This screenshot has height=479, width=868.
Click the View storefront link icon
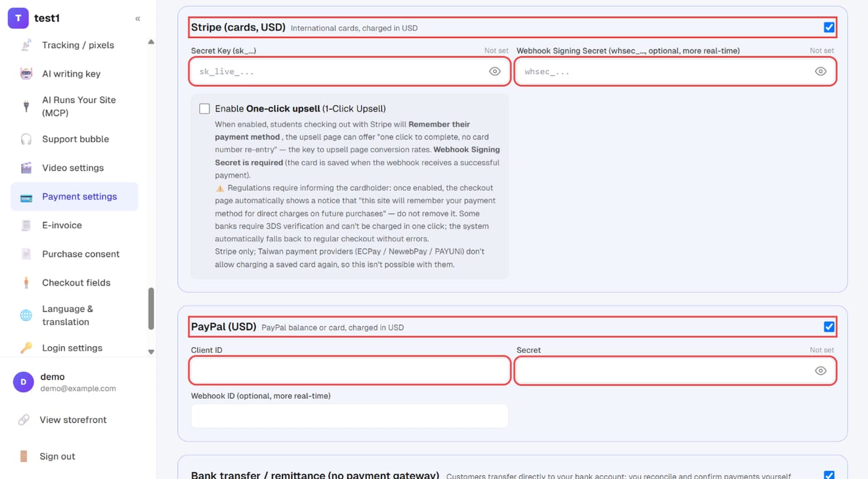click(24, 420)
